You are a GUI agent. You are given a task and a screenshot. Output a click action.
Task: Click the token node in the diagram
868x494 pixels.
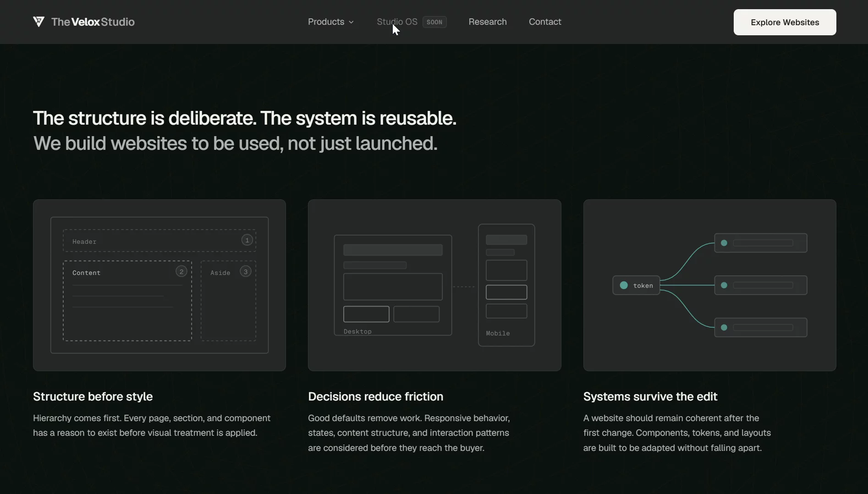click(x=636, y=285)
